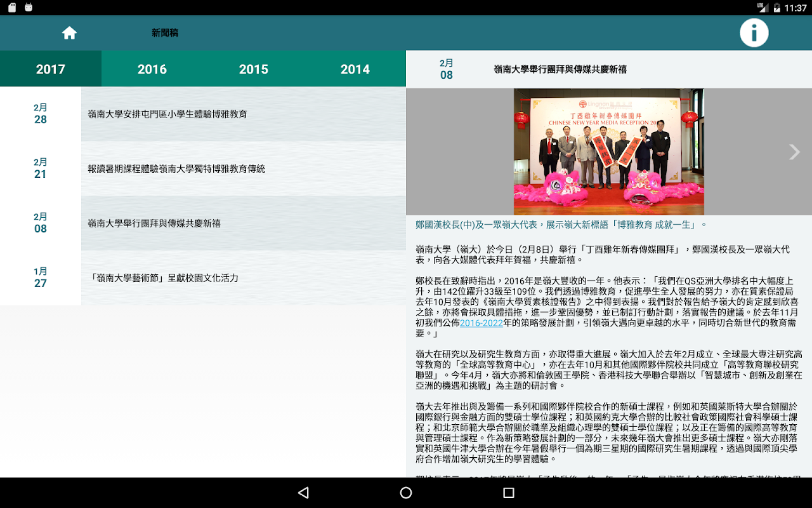Tap the article headline 嶺南大學舉行團拜與傳媒共慶新禧 on right
The image size is (812, 508).
coord(560,69)
